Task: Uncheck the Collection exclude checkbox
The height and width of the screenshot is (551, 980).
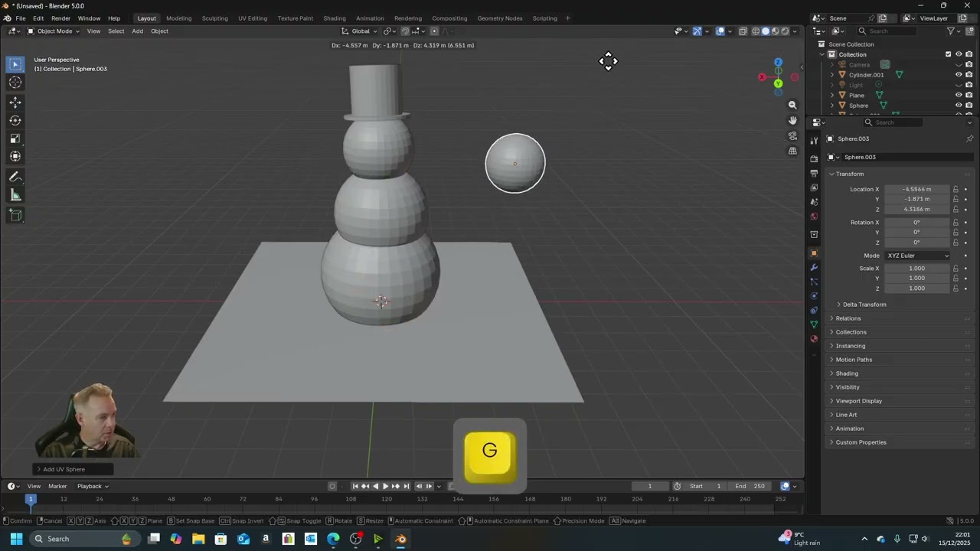Action: [948, 54]
